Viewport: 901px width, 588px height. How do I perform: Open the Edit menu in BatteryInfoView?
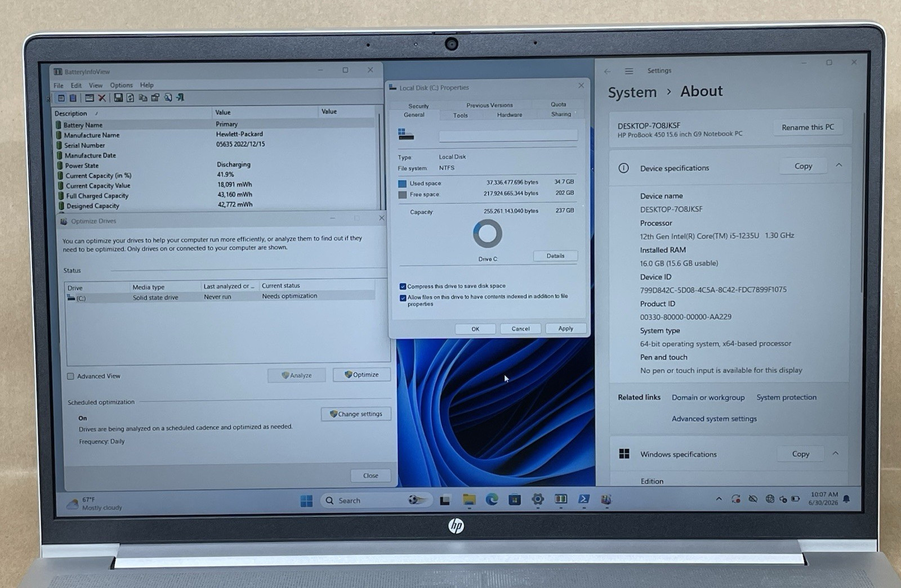coord(76,86)
